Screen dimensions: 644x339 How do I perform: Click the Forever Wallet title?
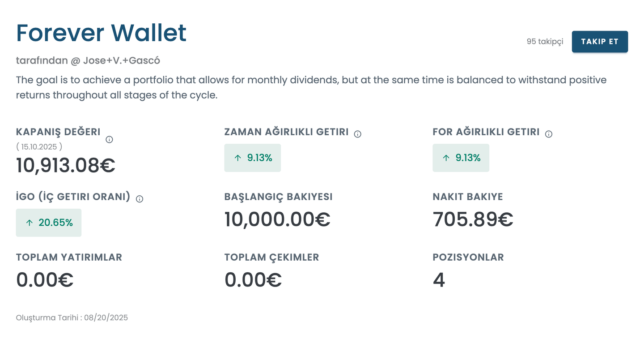101,33
